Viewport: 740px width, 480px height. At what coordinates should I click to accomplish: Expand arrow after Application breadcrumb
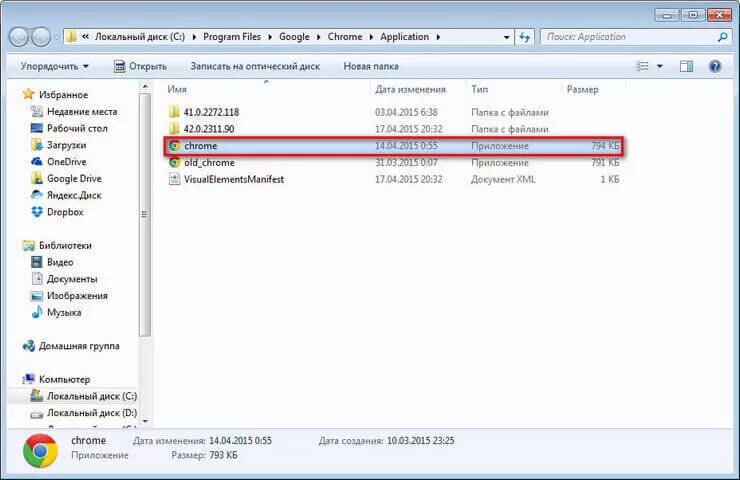coord(438,37)
